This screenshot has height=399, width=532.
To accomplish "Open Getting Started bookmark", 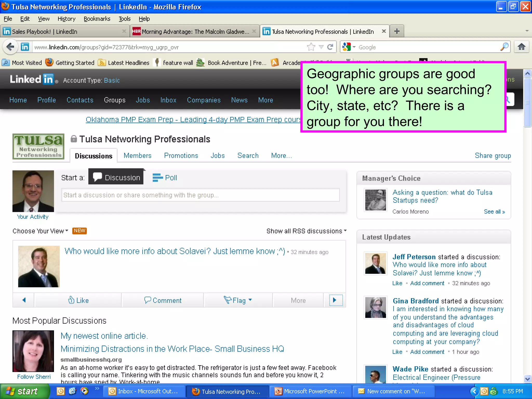I will click(x=70, y=63).
